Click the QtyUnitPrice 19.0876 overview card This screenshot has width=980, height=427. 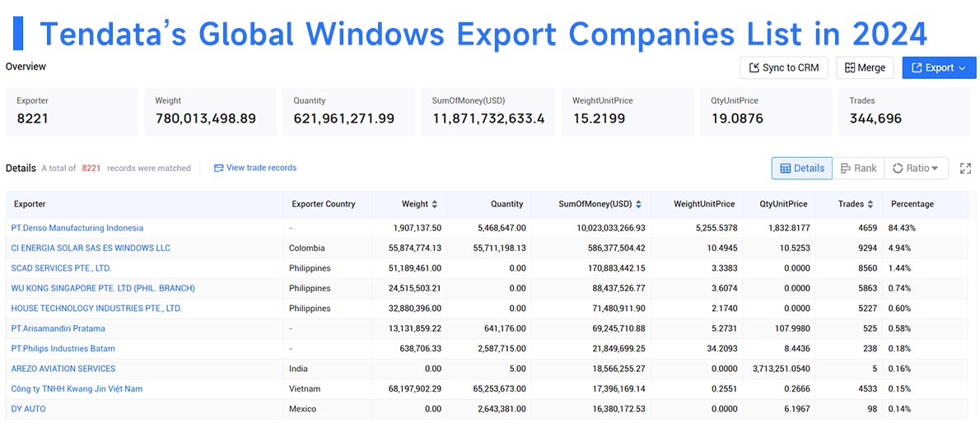pos(766,112)
